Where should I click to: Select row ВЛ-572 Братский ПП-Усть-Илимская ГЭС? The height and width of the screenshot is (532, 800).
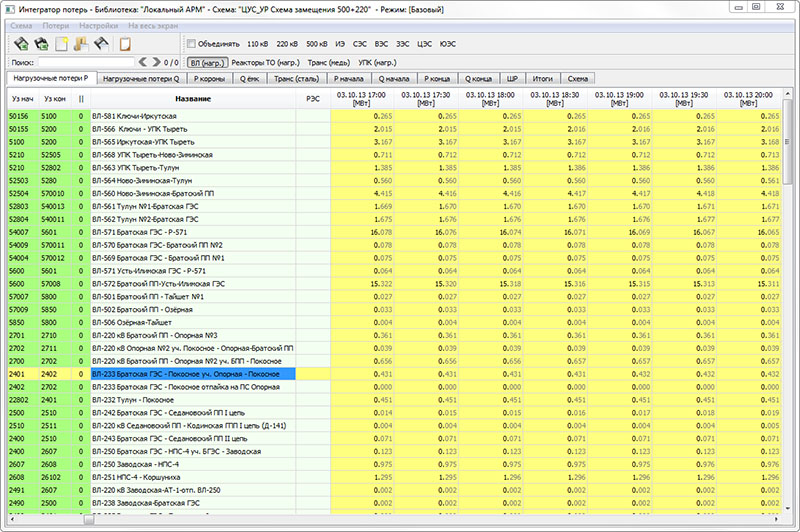pos(394,284)
